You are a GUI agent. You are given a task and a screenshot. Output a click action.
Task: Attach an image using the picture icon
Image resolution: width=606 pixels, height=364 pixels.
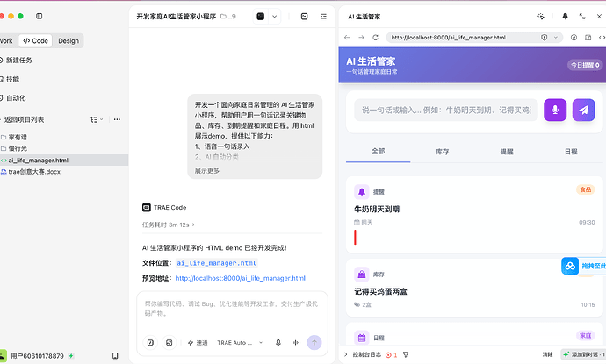tap(169, 342)
